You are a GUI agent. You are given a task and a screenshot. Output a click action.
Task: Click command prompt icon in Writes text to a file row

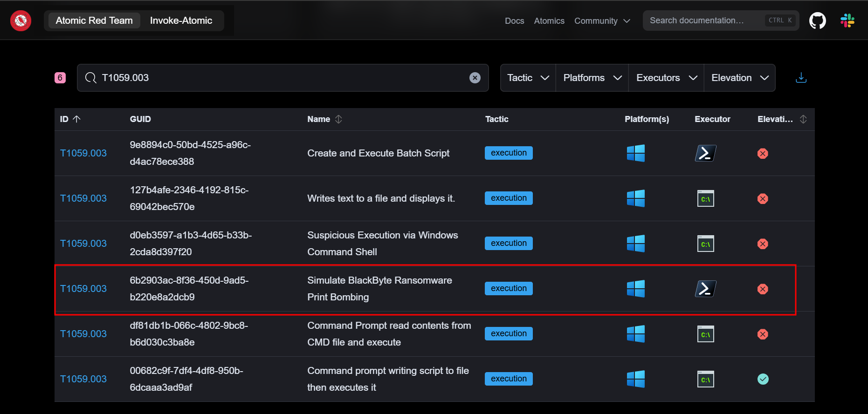tap(705, 198)
